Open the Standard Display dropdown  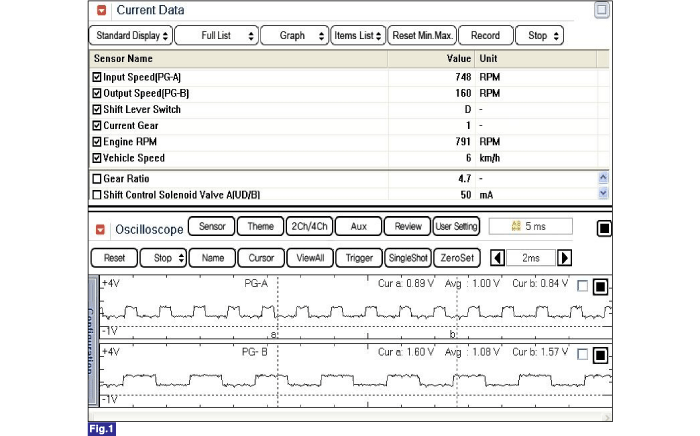(x=129, y=35)
